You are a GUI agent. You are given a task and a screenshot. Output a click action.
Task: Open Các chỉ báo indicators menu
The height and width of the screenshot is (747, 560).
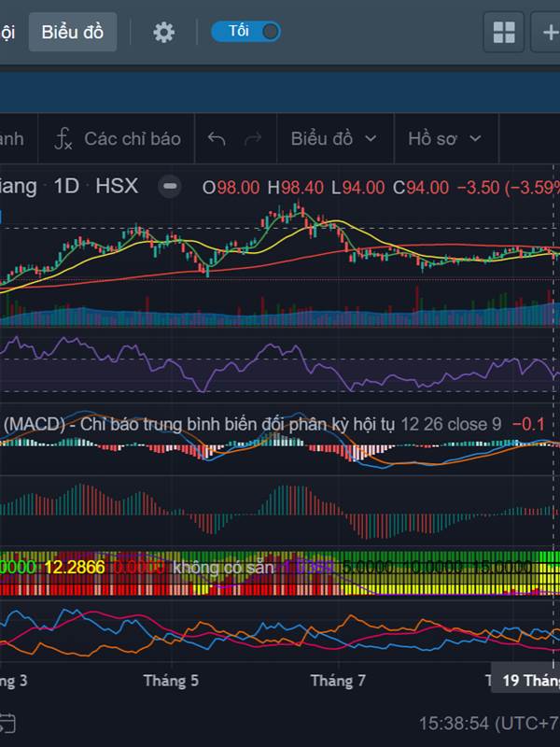[133, 138]
